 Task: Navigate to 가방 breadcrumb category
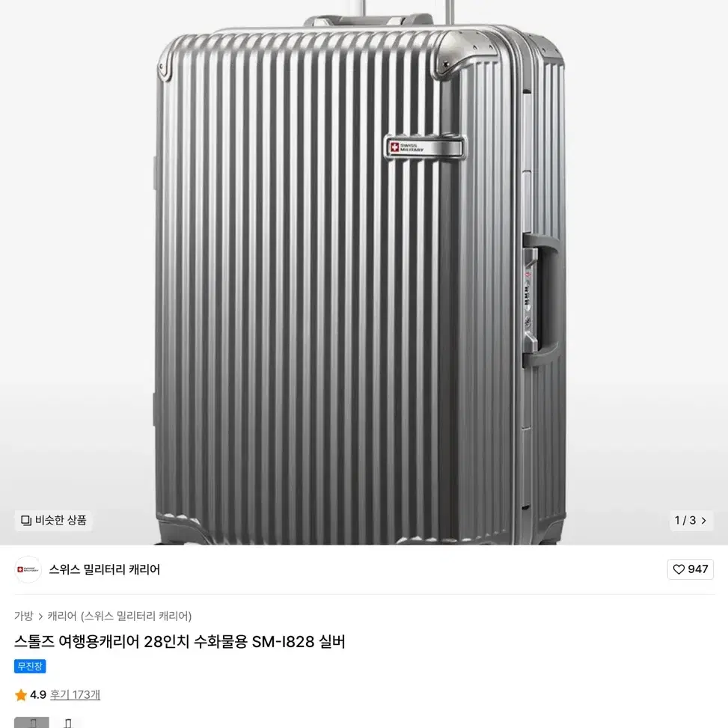(x=24, y=616)
